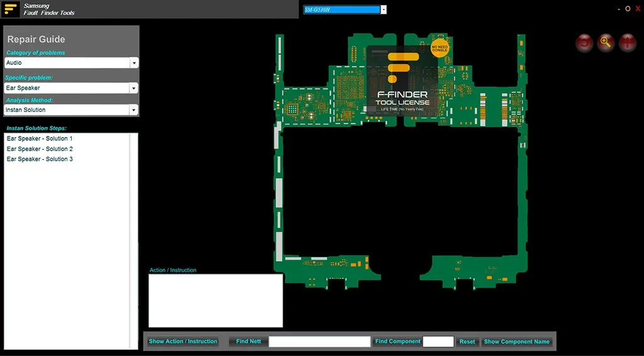The width and height of the screenshot is (644, 356).
Task: Activate the zoom magnifier button
Action: pos(606,43)
